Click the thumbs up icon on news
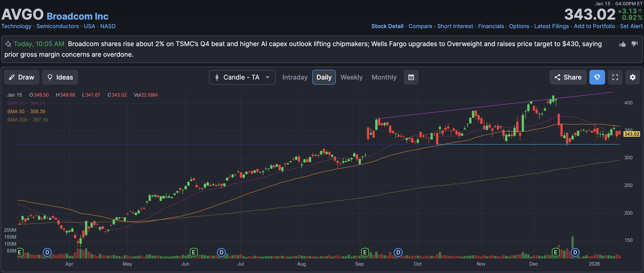This screenshot has height=273, width=644. (x=623, y=44)
